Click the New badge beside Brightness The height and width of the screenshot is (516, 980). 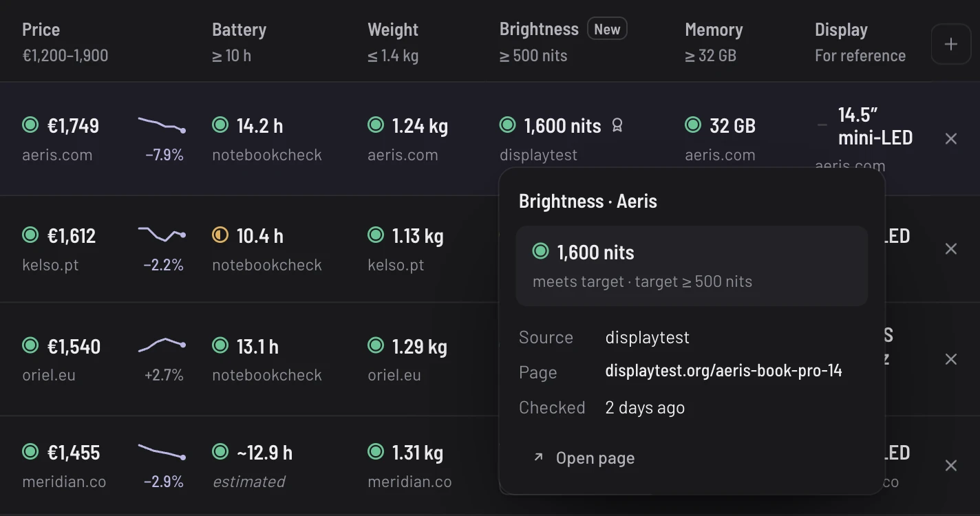607,29
